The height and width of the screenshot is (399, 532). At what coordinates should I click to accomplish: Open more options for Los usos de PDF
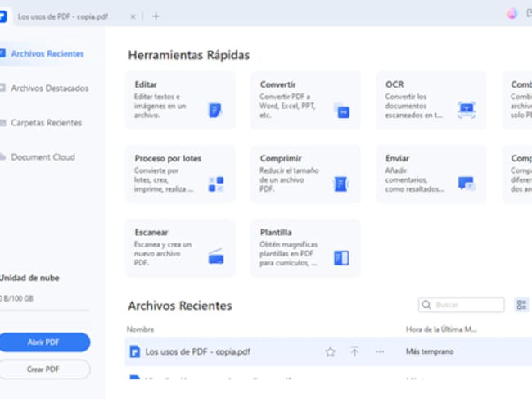pos(379,351)
